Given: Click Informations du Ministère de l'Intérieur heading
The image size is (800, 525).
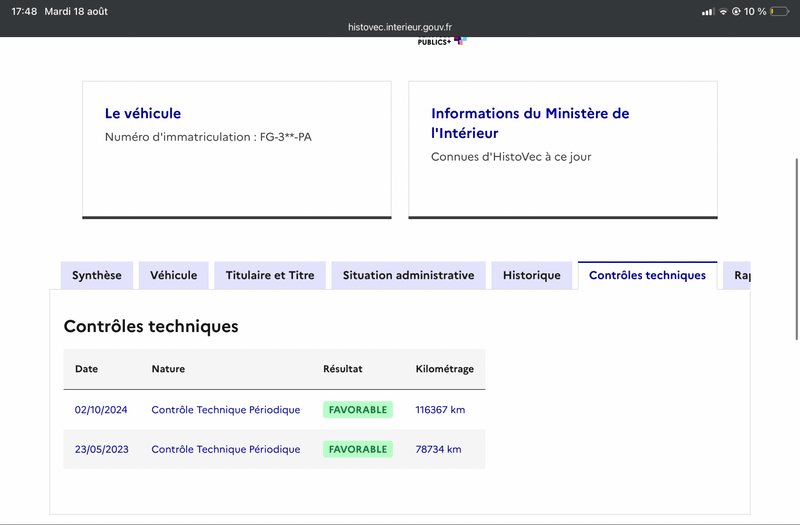Looking at the screenshot, I should pos(530,123).
